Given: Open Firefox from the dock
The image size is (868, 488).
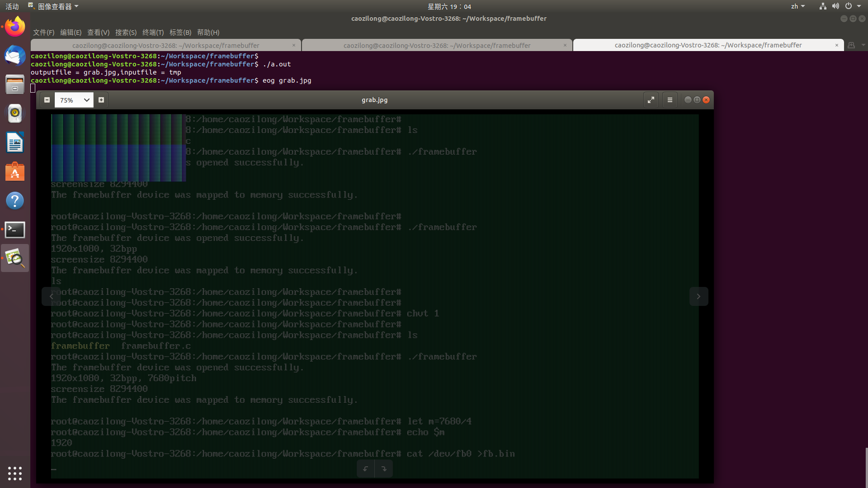Looking at the screenshot, I should 15,26.
